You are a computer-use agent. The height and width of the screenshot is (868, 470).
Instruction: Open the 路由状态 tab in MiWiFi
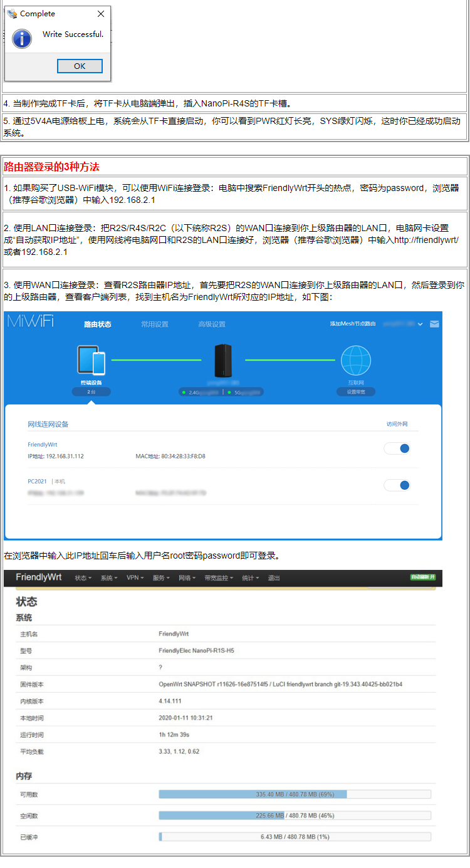(x=98, y=324)
